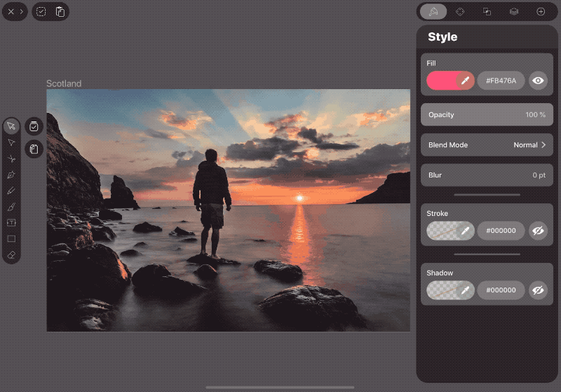Image resolution: width=561 pixels, height=392 pixels.
Task: Activate the Text tool
Action: [x=11, y=223]
